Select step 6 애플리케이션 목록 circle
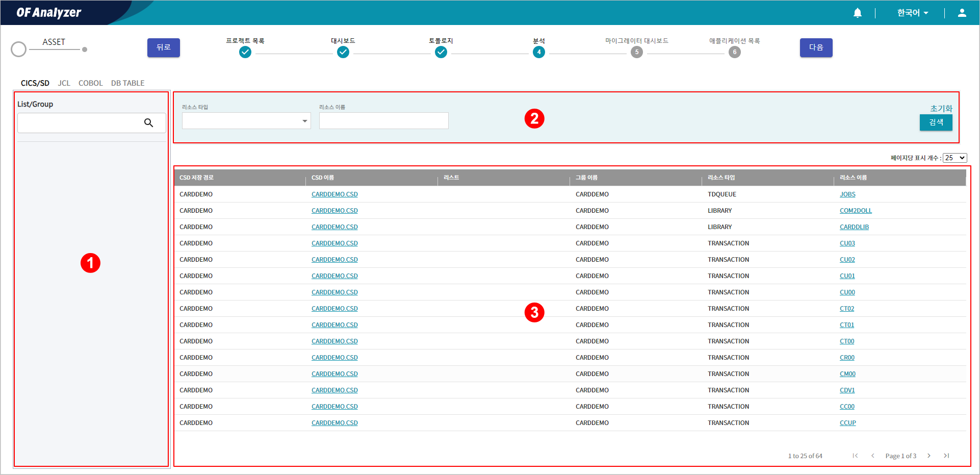The height and width of the screenshot is (475, 980). point(735,52)
